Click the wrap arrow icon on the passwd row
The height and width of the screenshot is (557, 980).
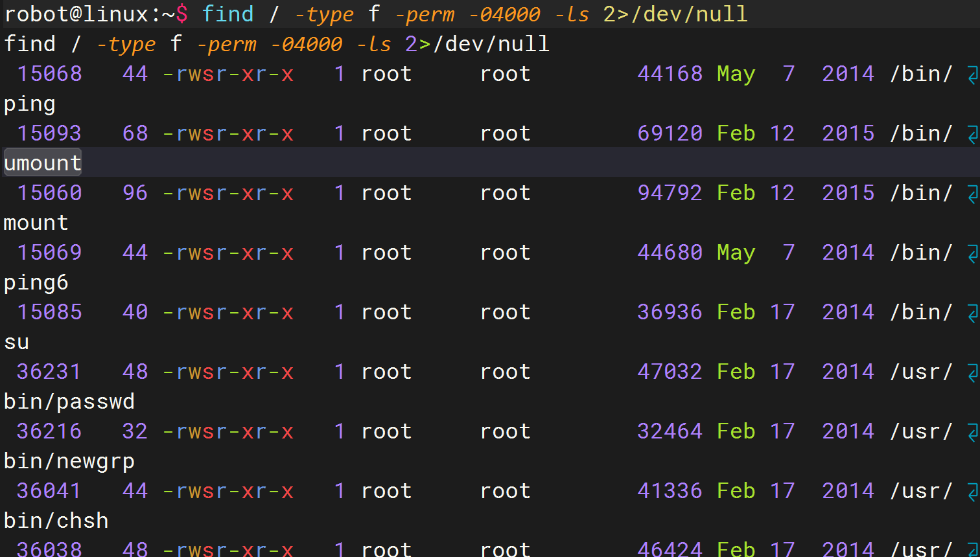tap(972, 373)
